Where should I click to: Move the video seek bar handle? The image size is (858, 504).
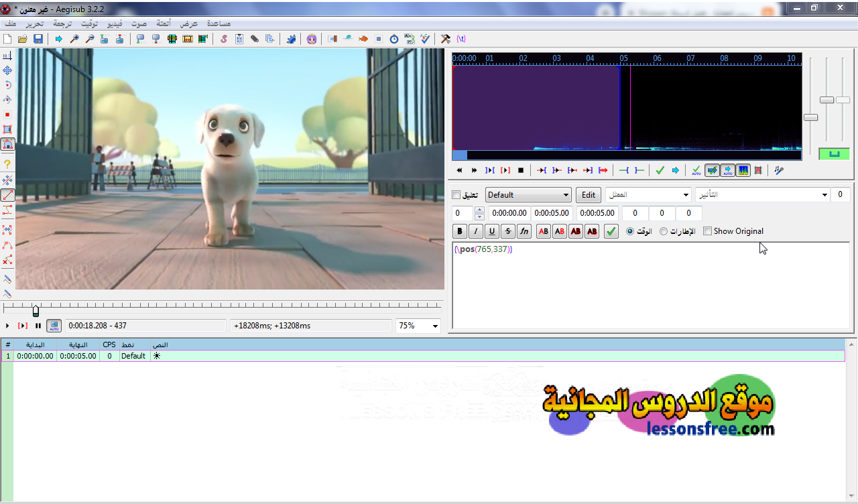point(36,310)
